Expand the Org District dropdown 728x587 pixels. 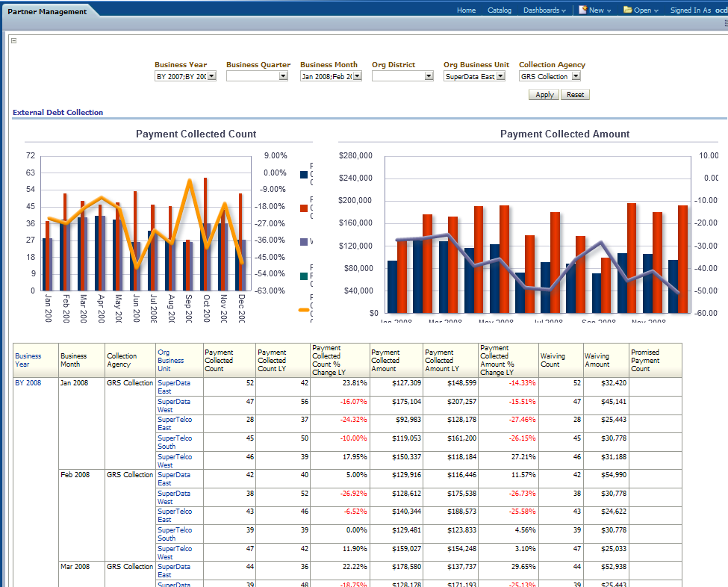429,76
